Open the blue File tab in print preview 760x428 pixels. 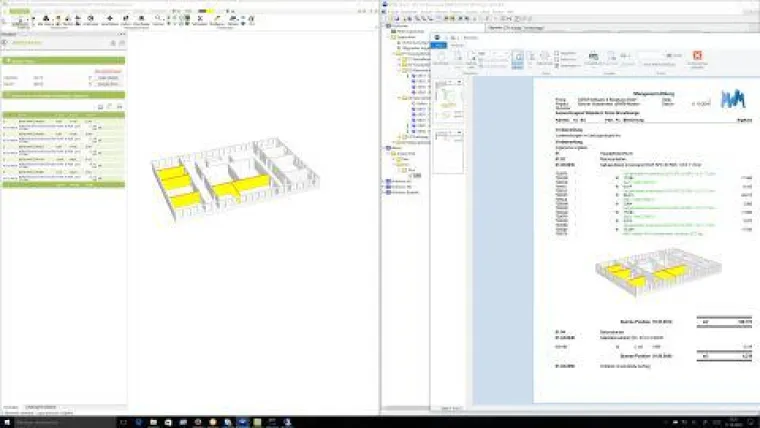440,46
